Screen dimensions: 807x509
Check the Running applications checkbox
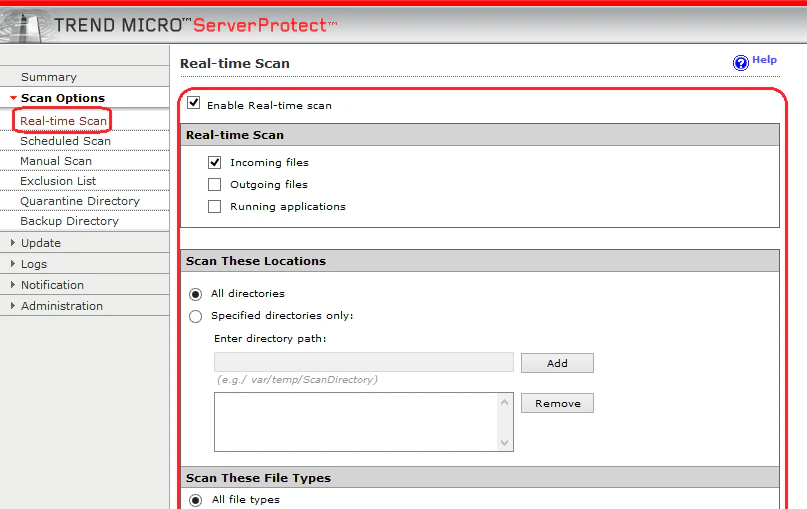click(215, 206)
